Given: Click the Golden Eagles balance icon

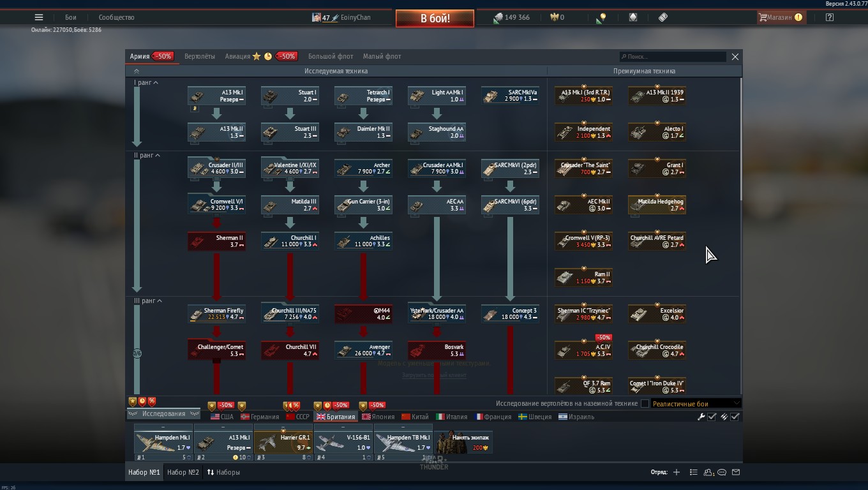Looking at the screenshot, I should click(554, 17).
